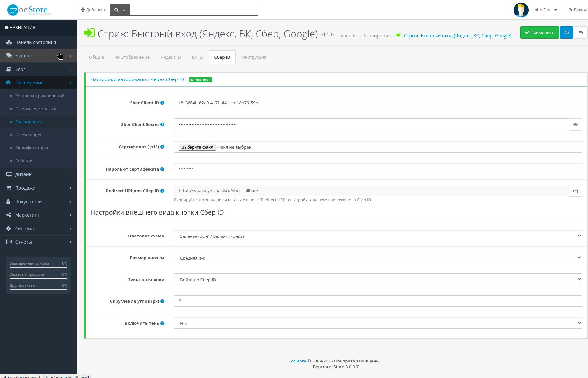Screen dimensions: 588x378
Task: Click the Применить apply button
Action: [x=539, y=33]
